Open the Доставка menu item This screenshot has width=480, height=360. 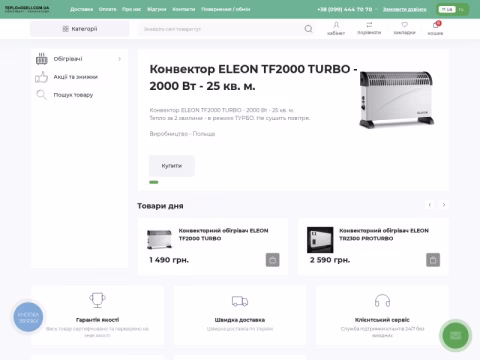tap(82, 9)
